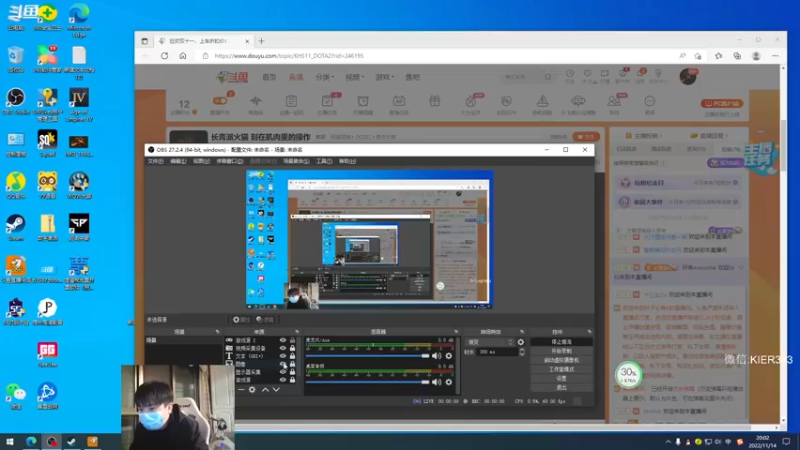Screen dimensions: 800x450
Task: Toggle lock on 图像 source
Action: pyautogui.click(x=292, y=364)
